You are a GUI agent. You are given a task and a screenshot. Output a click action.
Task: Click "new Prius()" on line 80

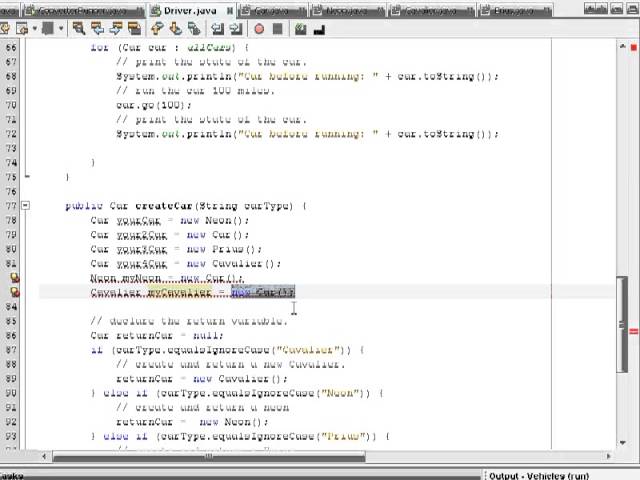click(224, 249)
